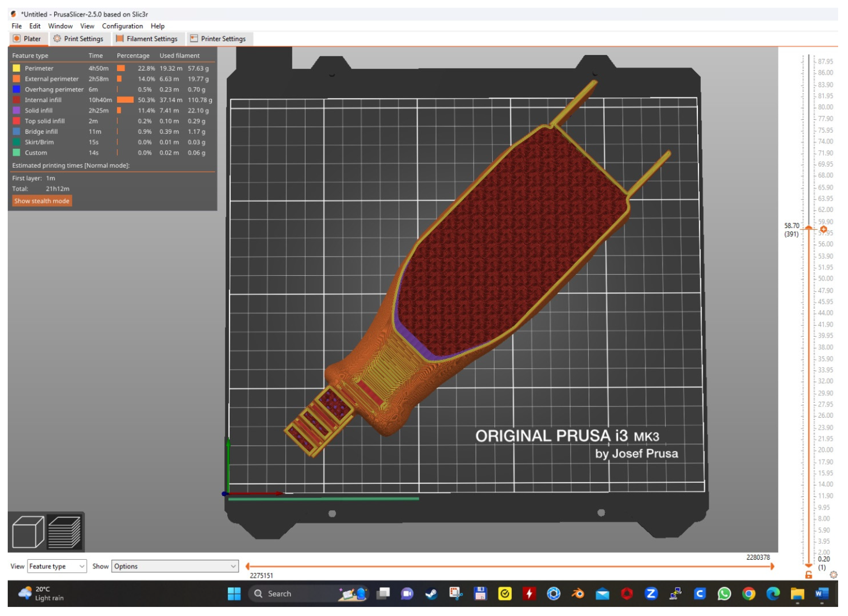848x616 pixels.
Task: Click the right thumb of the horizontal moves slider
Action: (772, 566)
